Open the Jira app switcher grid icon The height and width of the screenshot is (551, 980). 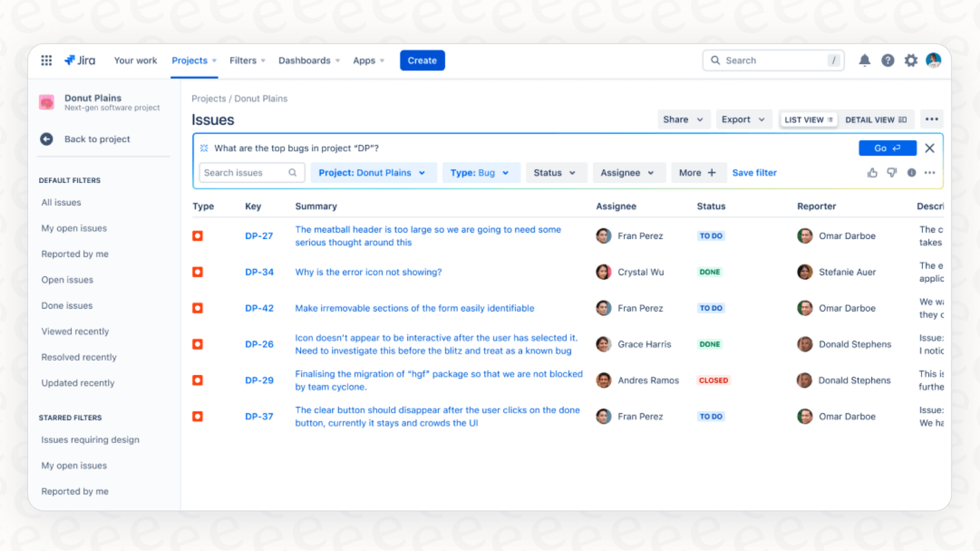pyautogui.click(x=46, y=60)
